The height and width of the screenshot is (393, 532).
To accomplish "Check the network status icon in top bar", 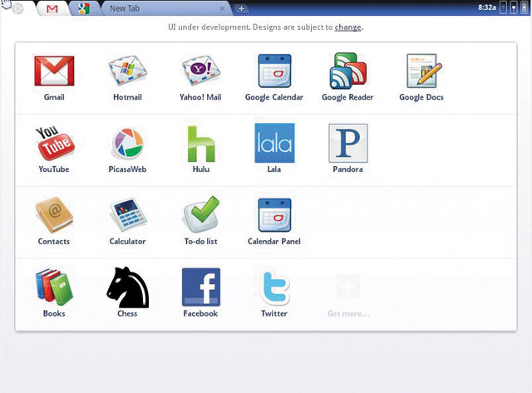I will pyautogui.click(x=504, y=7).
